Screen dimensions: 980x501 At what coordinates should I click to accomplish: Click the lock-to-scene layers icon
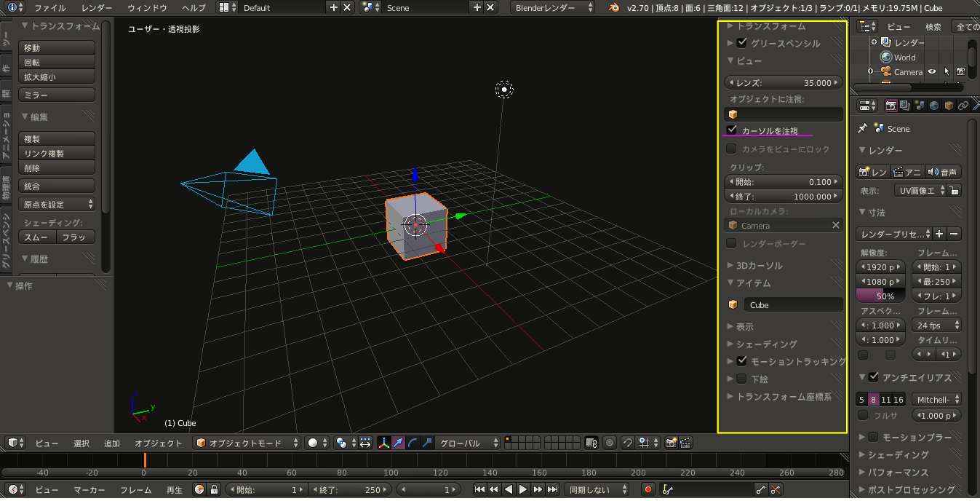point(591,443)
